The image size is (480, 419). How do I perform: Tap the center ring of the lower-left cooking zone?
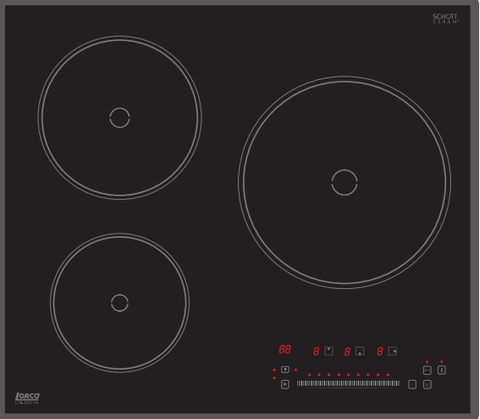click(119, 303)
